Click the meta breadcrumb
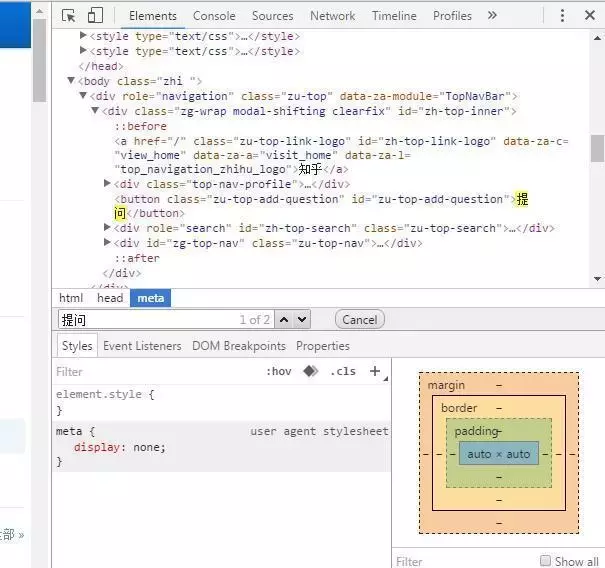 point(150,298)
